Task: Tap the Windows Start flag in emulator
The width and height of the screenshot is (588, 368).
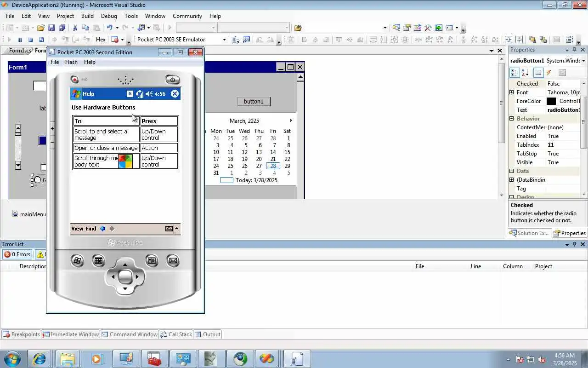Action: click(x=76, y=94)
